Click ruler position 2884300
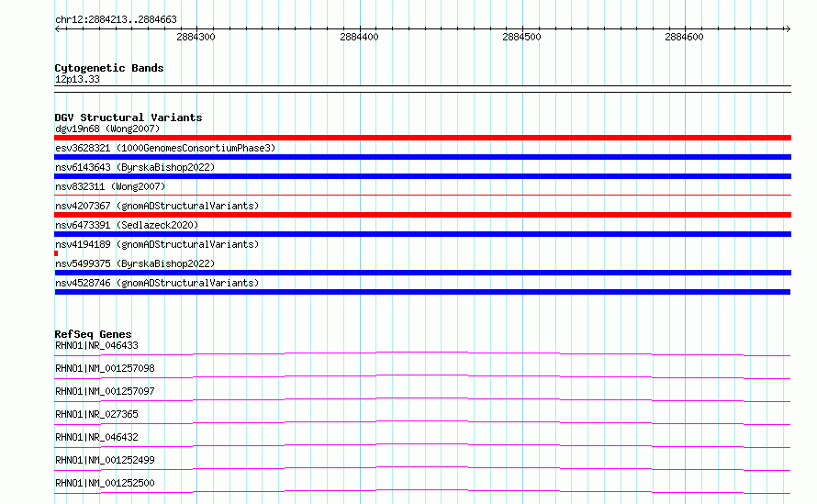The height and width of the screenshot is (504, 817). click(x=196, y=37)
